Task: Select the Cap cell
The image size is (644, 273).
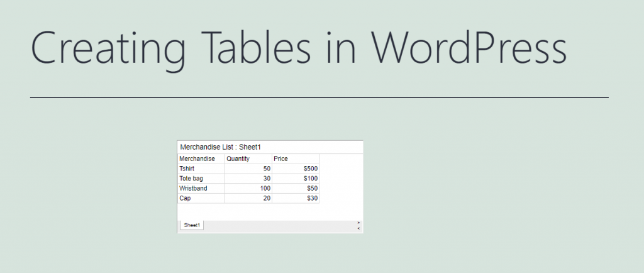Action: (201, 198)
